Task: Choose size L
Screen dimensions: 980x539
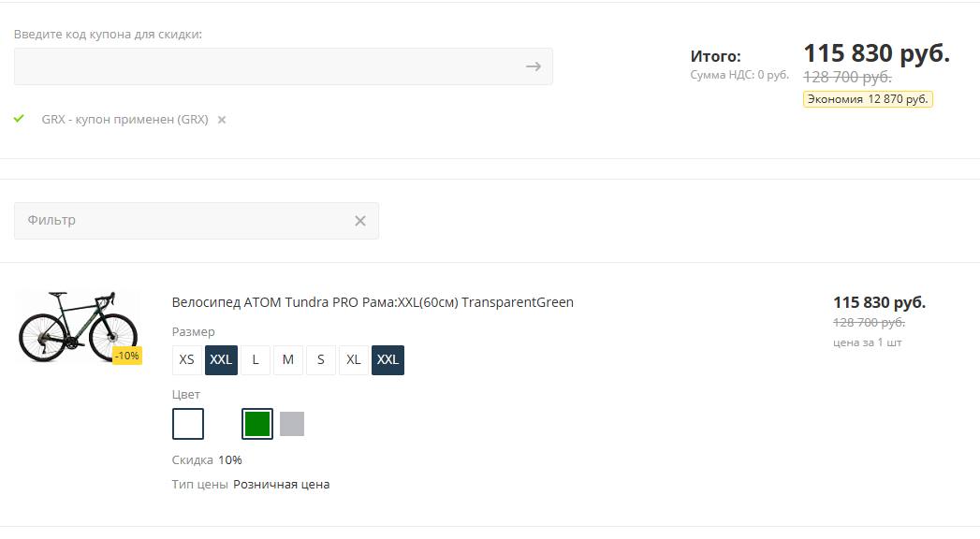Action: pyautogui.click(x=256, y=359)
